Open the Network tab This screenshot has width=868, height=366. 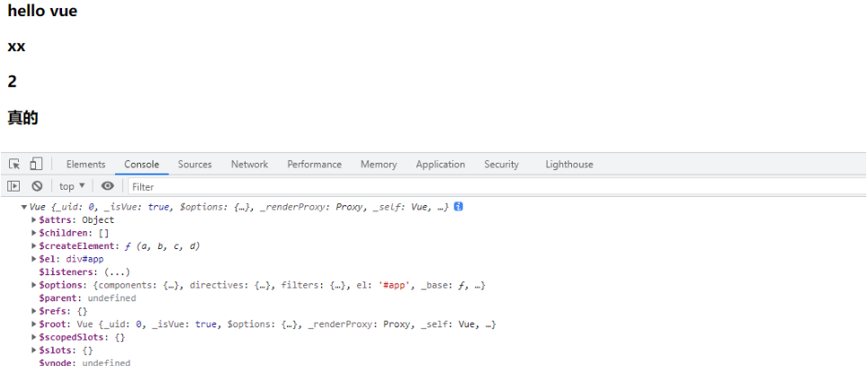pyautogui.click(x=249, y=165)
